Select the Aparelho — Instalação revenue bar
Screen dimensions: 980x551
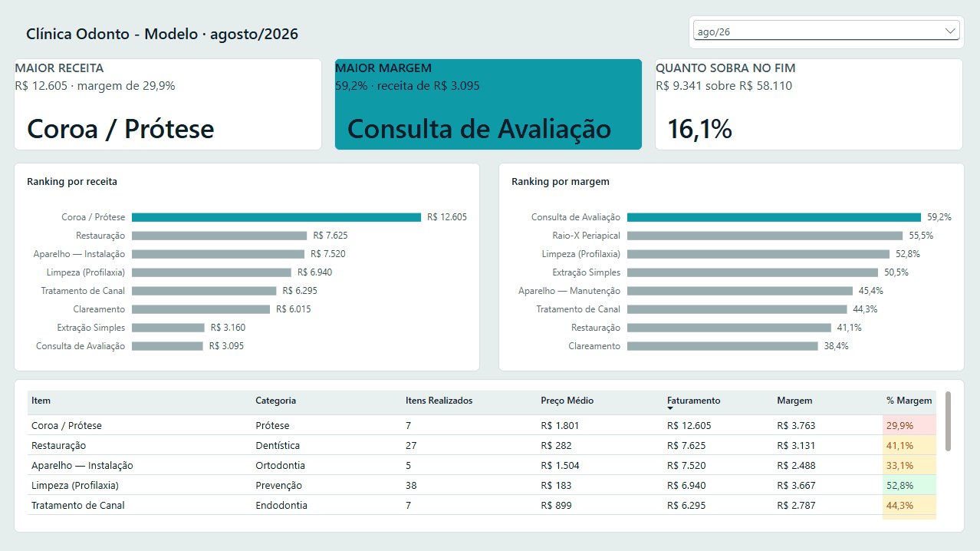218,254
